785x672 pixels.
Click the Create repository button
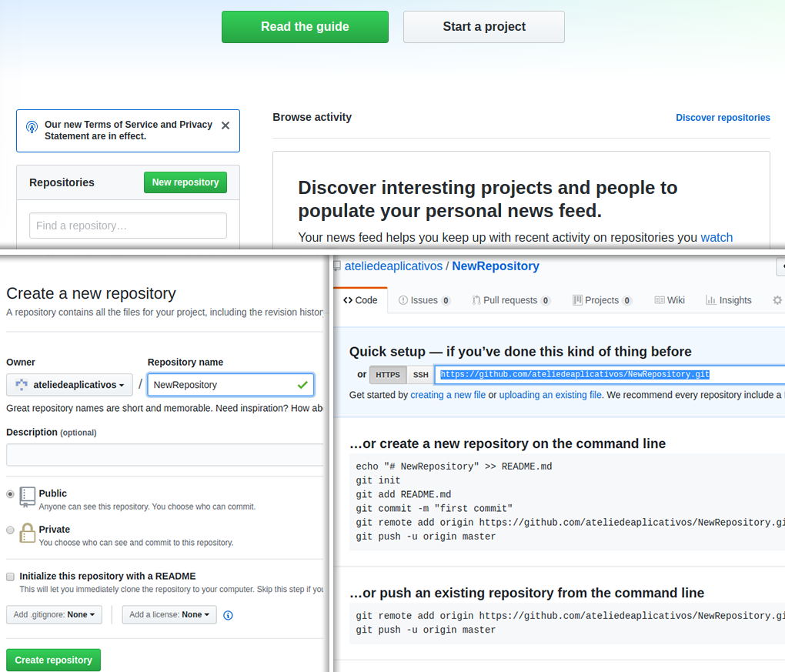coord(52,660)
